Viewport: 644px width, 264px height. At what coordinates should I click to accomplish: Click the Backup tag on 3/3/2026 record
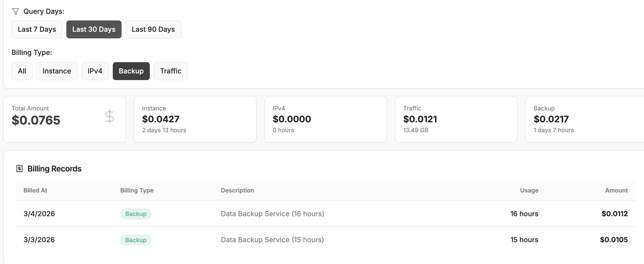(136, 240)
